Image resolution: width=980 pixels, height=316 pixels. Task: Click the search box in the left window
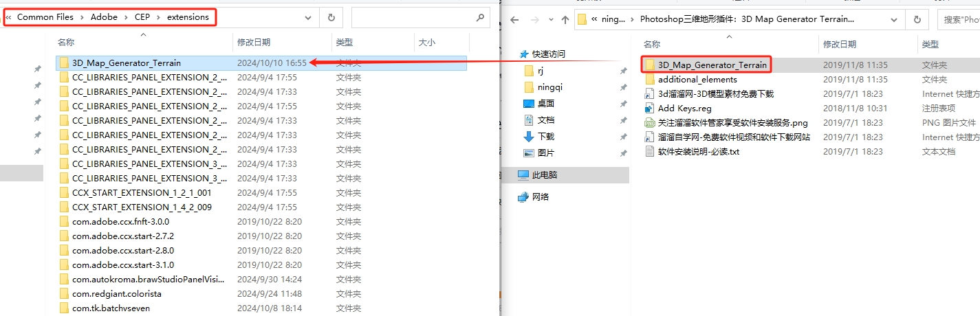[x=420, y=18]
